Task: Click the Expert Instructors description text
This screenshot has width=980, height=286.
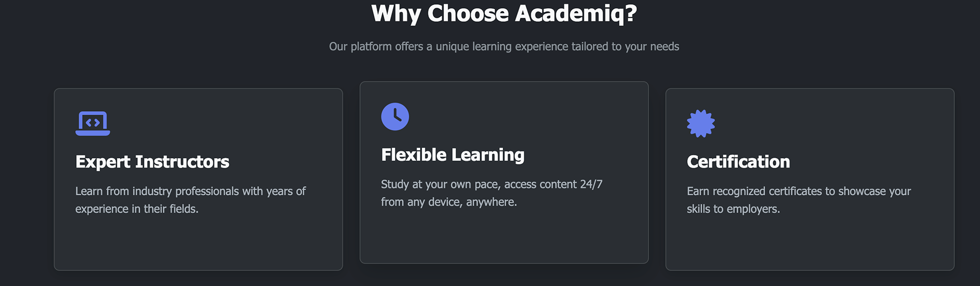Action: 190,200
